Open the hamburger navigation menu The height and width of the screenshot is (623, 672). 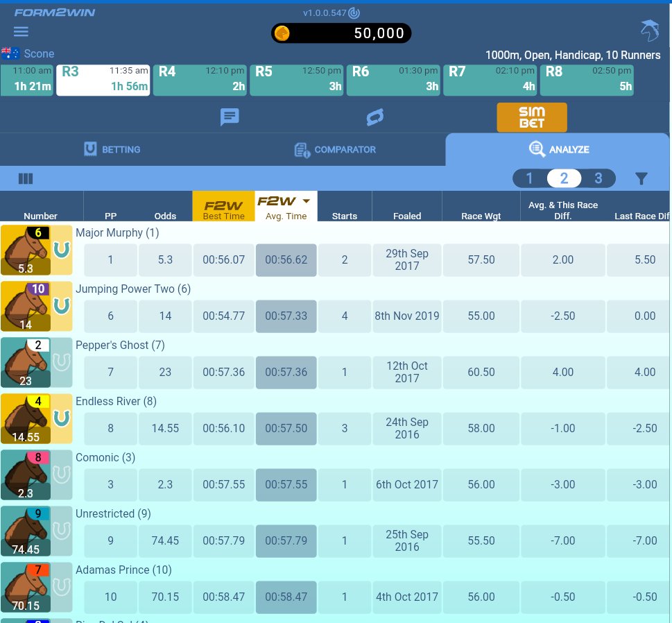coord(21,31)
